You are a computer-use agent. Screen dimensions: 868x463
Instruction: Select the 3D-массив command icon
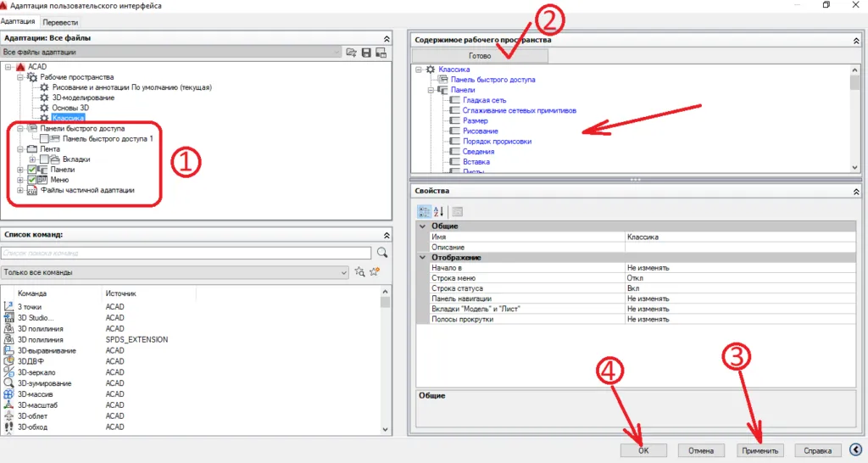click(8, 394)
